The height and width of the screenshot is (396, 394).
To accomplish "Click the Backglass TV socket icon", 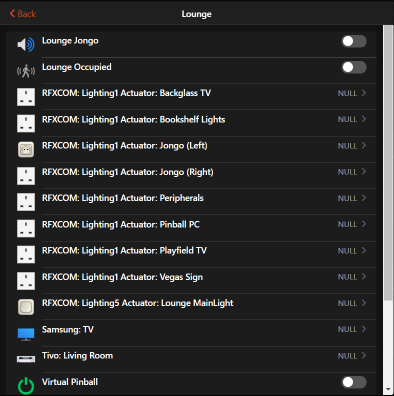I will (x=26, y=97).
